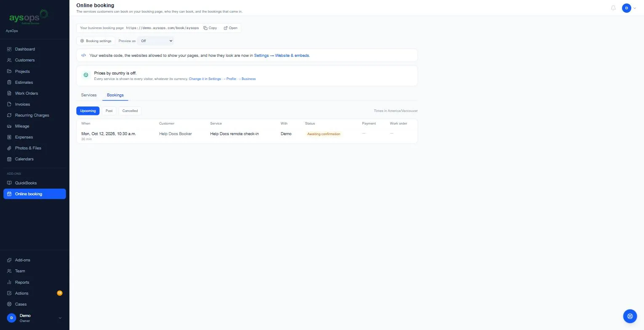Screen dimensions: 644x330
Task: Switch to the Services tab
Action: [89, 95]
